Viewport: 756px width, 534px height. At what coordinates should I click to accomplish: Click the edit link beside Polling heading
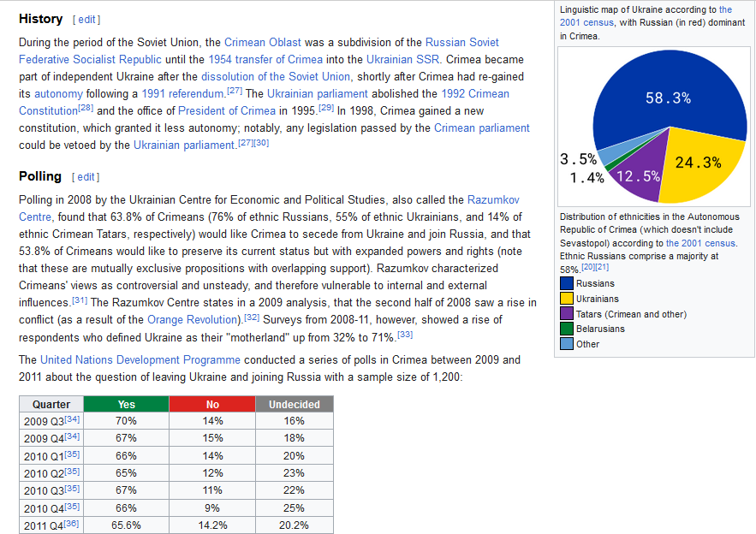(x=86, y=177)
